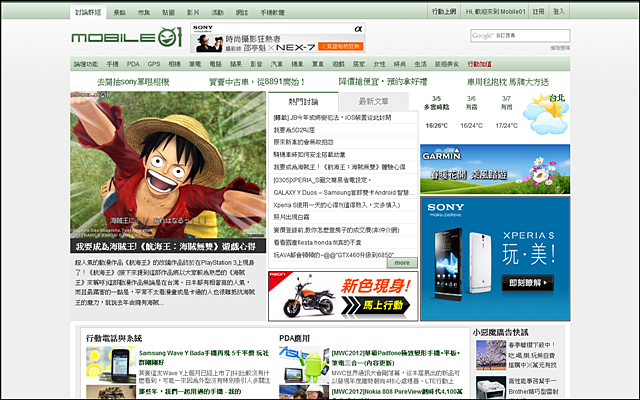Viewport: 640px width, 400px height.
Task: Open the XPERIA_S 省電設定 thread
Action: pyautogui.click(x=322, y=180)
